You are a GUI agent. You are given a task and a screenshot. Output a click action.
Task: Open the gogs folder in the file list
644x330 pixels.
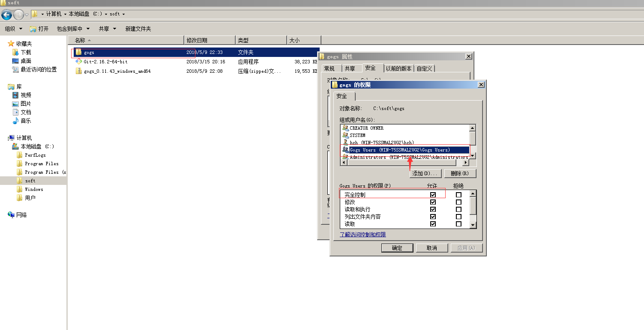89,52
